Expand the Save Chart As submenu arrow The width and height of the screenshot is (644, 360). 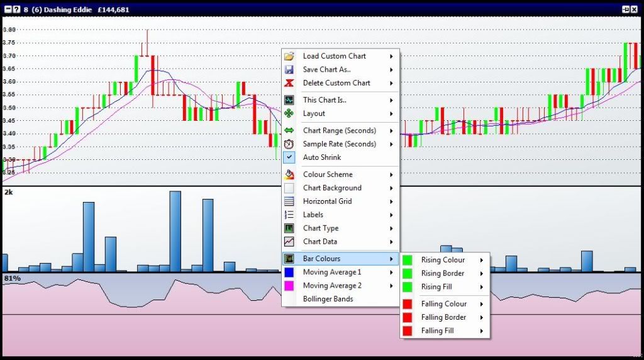point(391,70)
